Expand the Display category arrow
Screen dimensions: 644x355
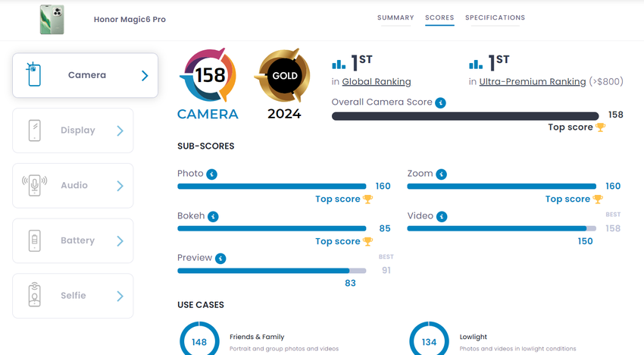click(120, 130)
